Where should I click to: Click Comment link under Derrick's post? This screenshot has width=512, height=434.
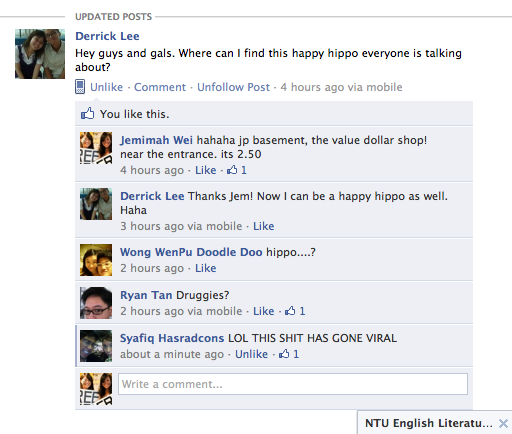[x=160, y=87]
